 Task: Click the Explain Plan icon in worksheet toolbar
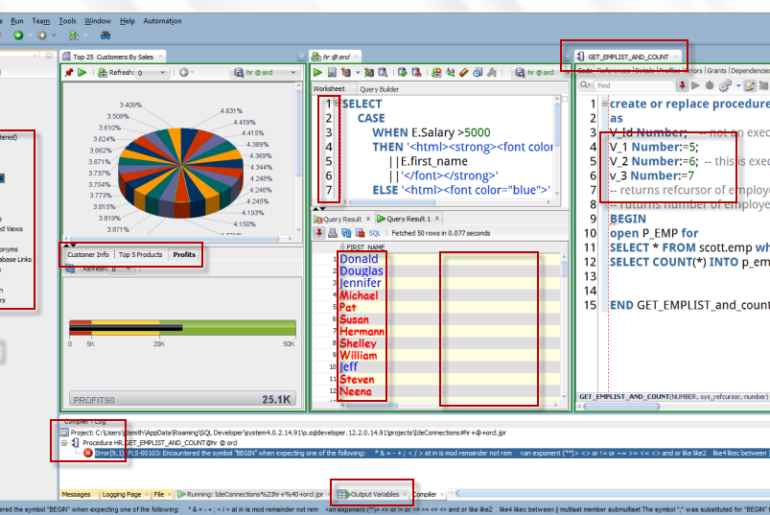click(346, 73)
